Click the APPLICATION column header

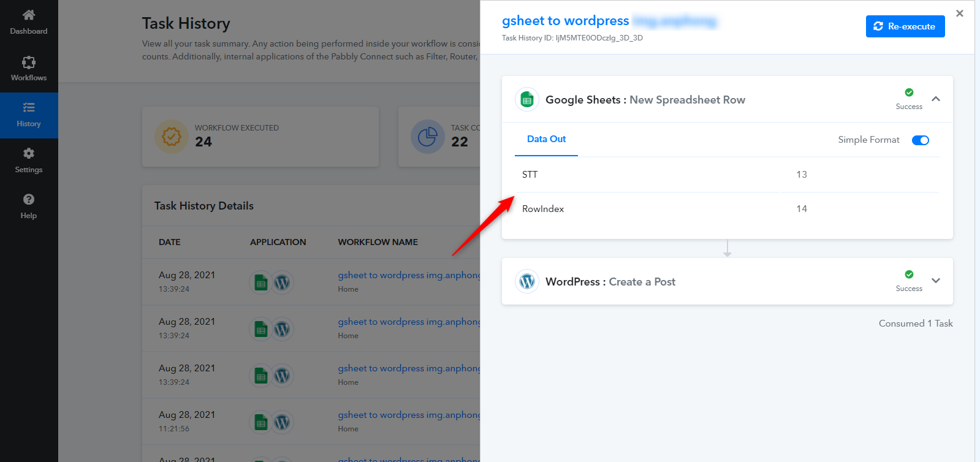[278, 242]
